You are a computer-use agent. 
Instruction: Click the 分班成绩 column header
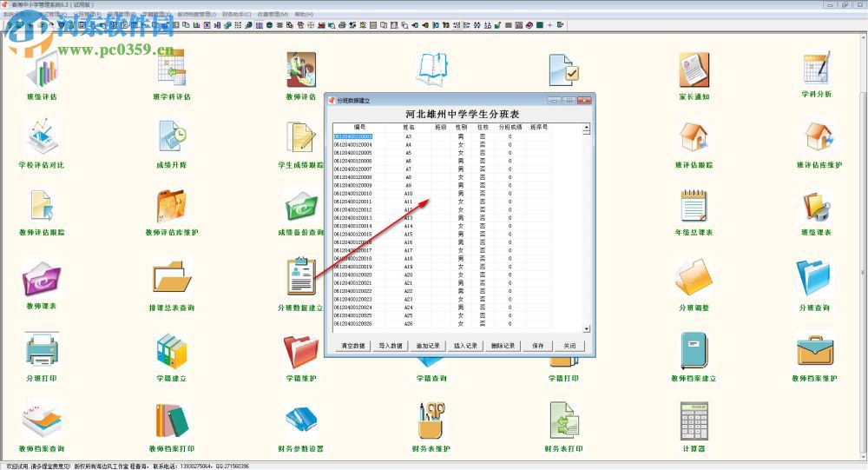point(510,128)
